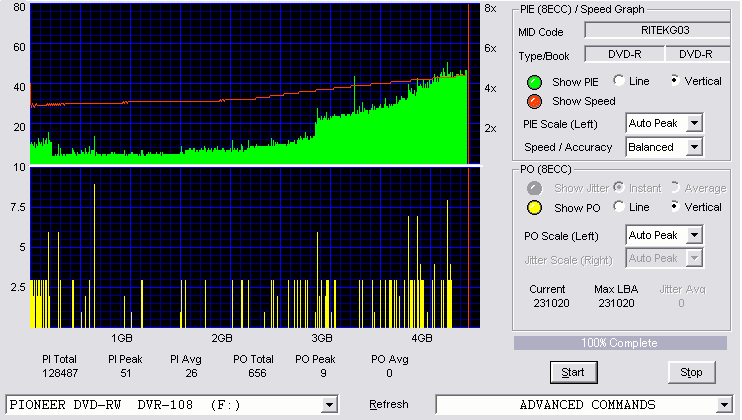This screenshot has width=742, height=420.
Task: Click the PIE Scale (Left) label
Action: 560,124
